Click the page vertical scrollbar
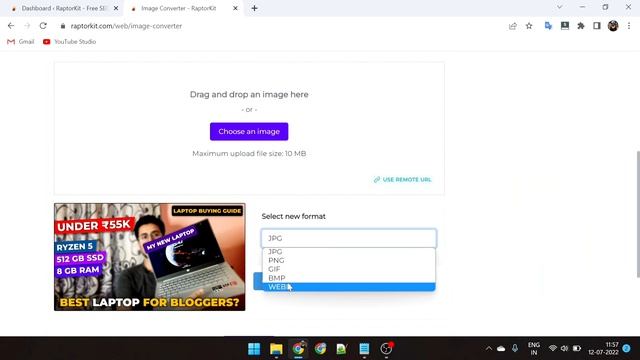 point(638,214)
